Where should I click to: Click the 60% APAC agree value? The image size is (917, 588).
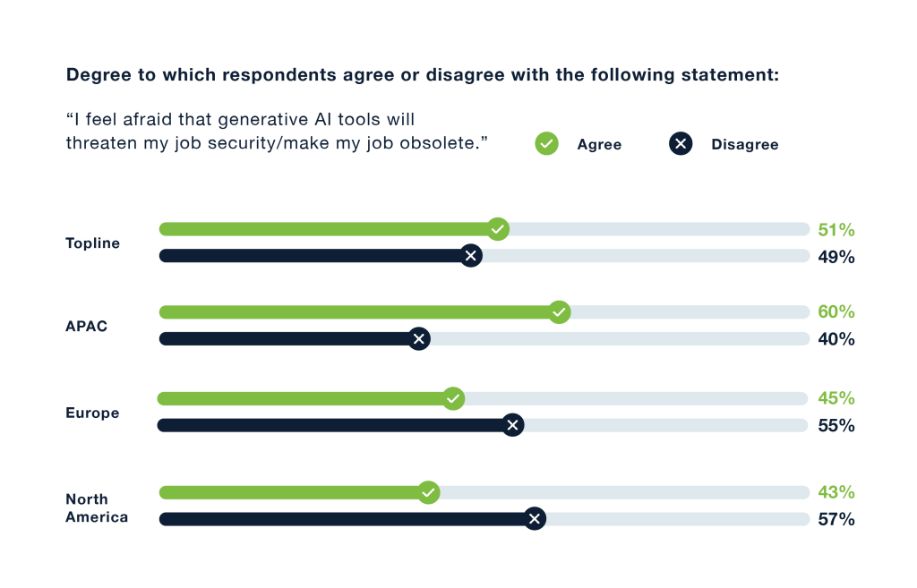pyautogui.click(x=836, y=312)
